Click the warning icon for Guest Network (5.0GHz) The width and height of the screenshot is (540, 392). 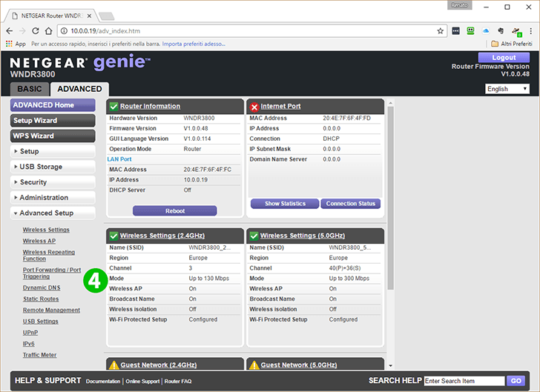click(254, 365)
